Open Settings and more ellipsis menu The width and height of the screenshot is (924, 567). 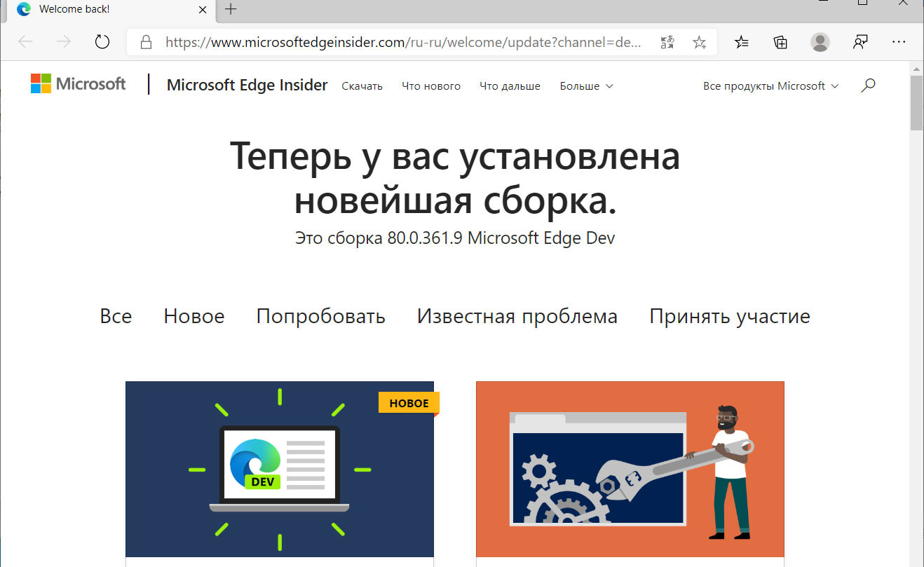click(x=899, y=43)
